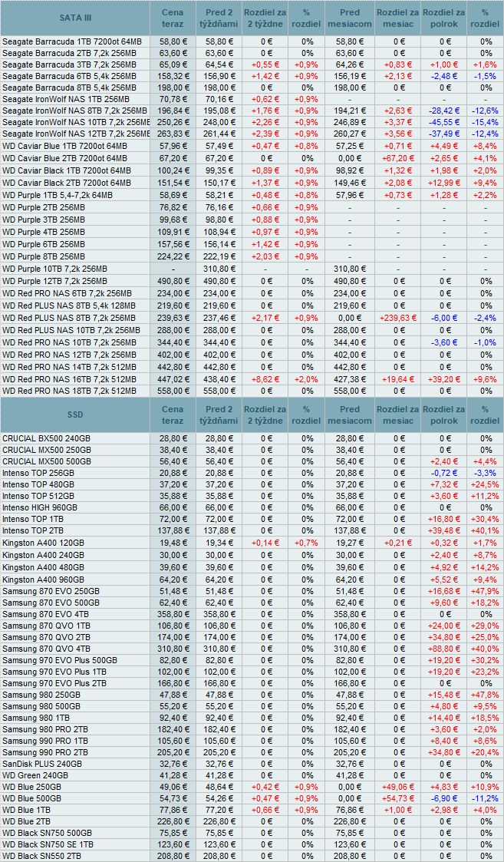Viewport: 504px width, 862px height.
Task: Select the +19,64 € monthly difference
Action: coord(400,379)
